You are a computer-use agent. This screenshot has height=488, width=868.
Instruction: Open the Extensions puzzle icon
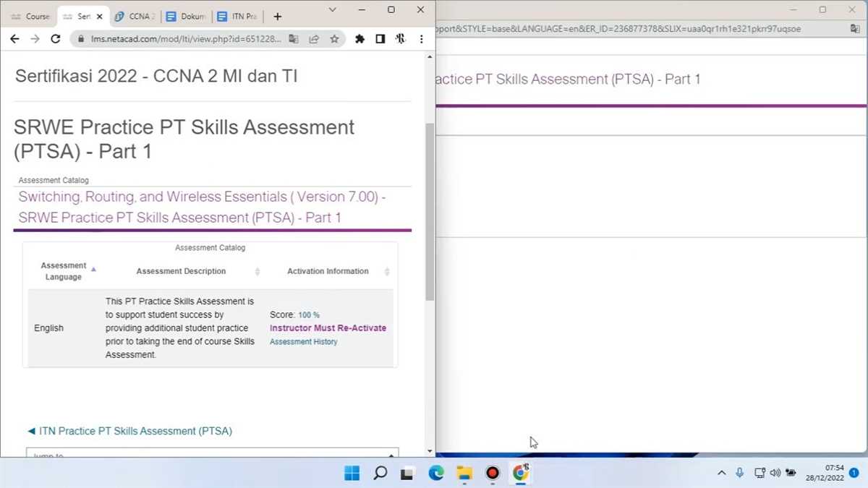pos(359,39)
